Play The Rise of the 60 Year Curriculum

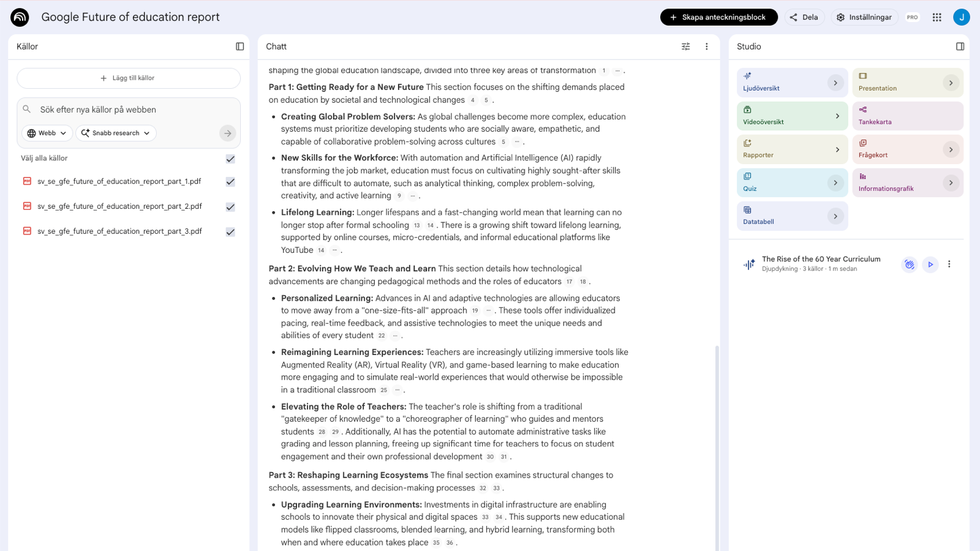(930, 264)
